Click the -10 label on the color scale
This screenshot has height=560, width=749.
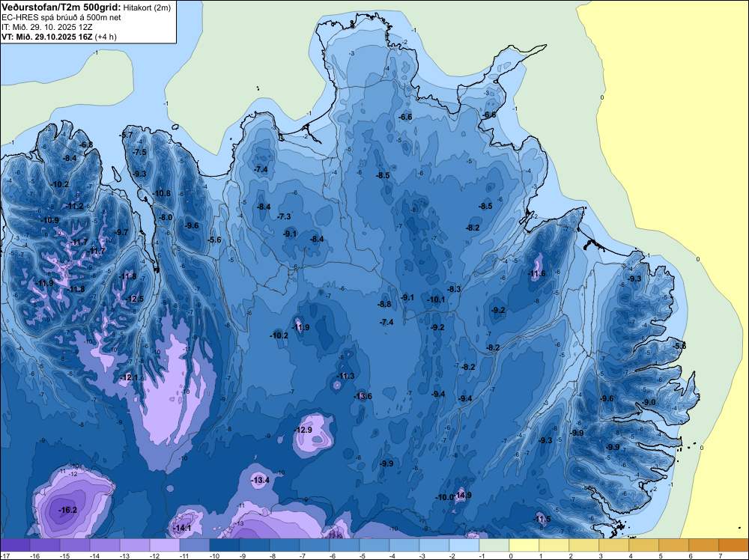(x=214, y=556)
